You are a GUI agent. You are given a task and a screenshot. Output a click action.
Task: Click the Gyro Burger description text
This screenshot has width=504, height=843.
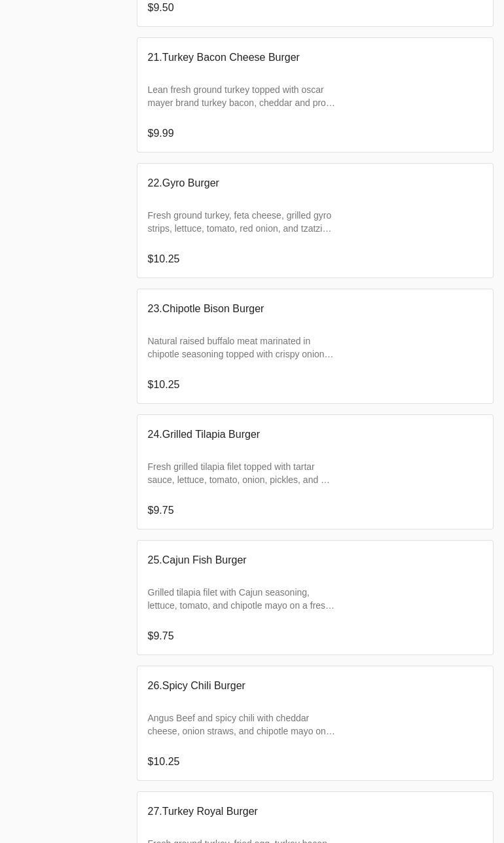click(240, 222)
